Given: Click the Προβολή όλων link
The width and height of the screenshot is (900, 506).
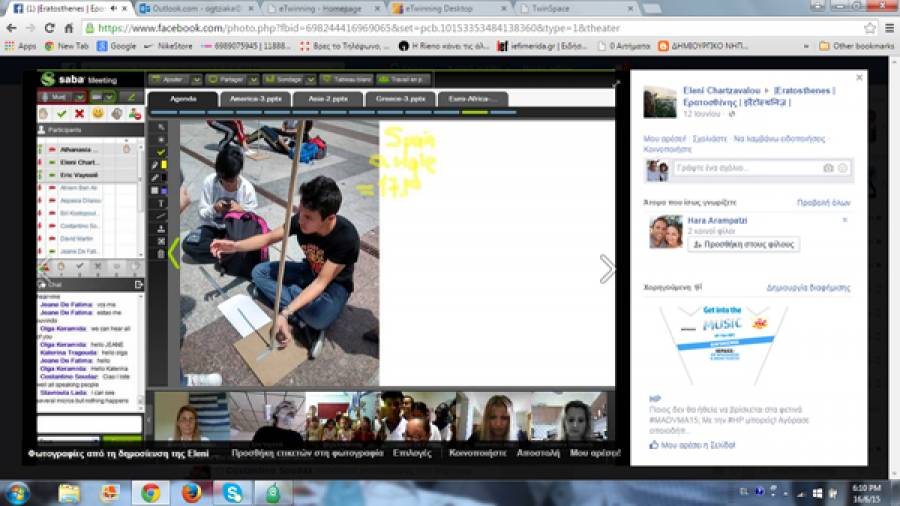Looking at the screenshot, I should tap(823, 202).
